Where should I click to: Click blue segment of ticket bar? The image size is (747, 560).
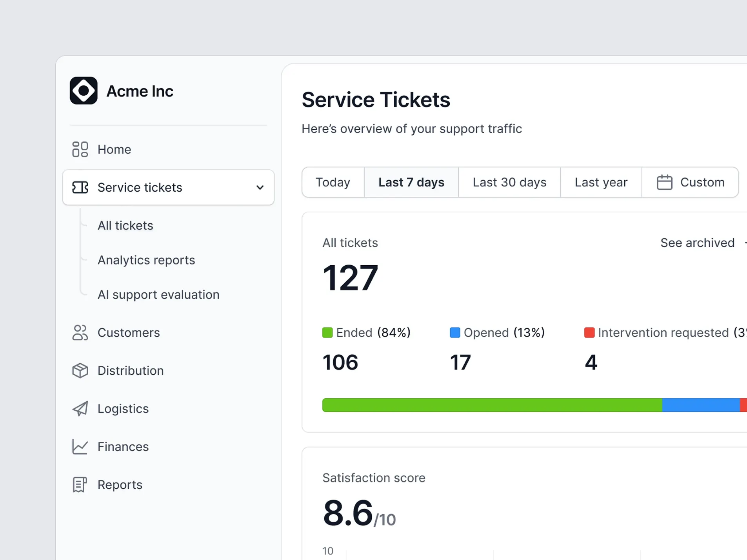pos(701,405)
